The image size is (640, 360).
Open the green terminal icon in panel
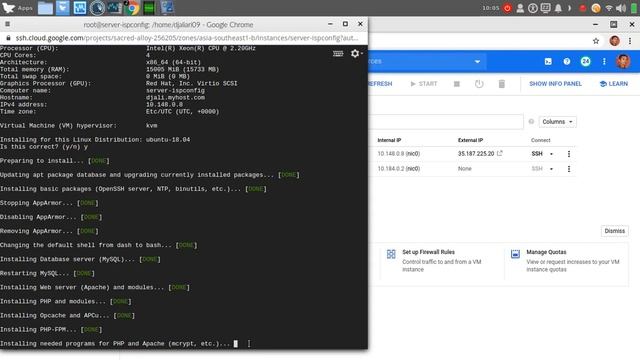[x=149, y=8]
